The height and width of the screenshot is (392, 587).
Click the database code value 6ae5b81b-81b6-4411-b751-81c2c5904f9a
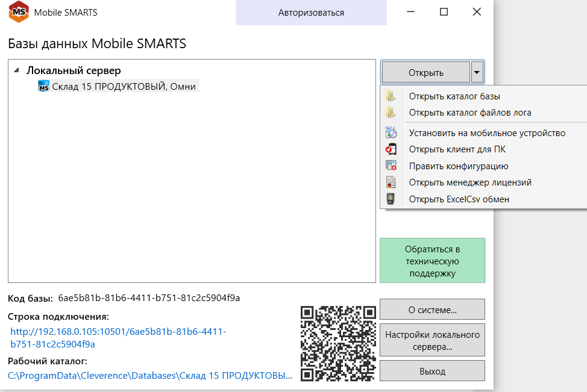pos(149,297)
